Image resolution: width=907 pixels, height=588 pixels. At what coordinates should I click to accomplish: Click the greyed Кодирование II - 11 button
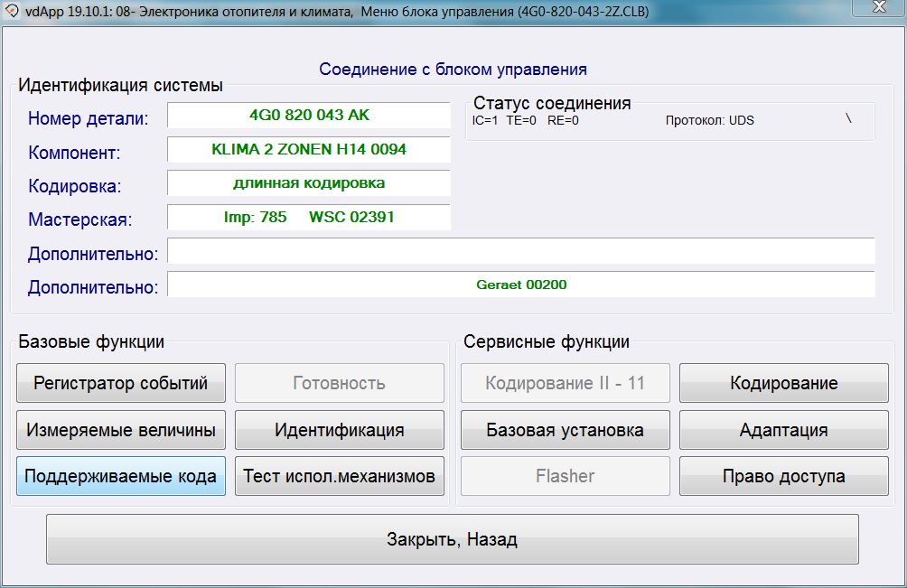(566, 383)
